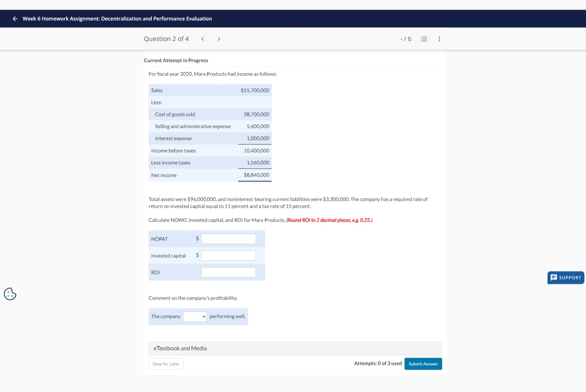The image size is (586, 392).
Task: Click the three-dot options icon
Action: click(439, 39)
